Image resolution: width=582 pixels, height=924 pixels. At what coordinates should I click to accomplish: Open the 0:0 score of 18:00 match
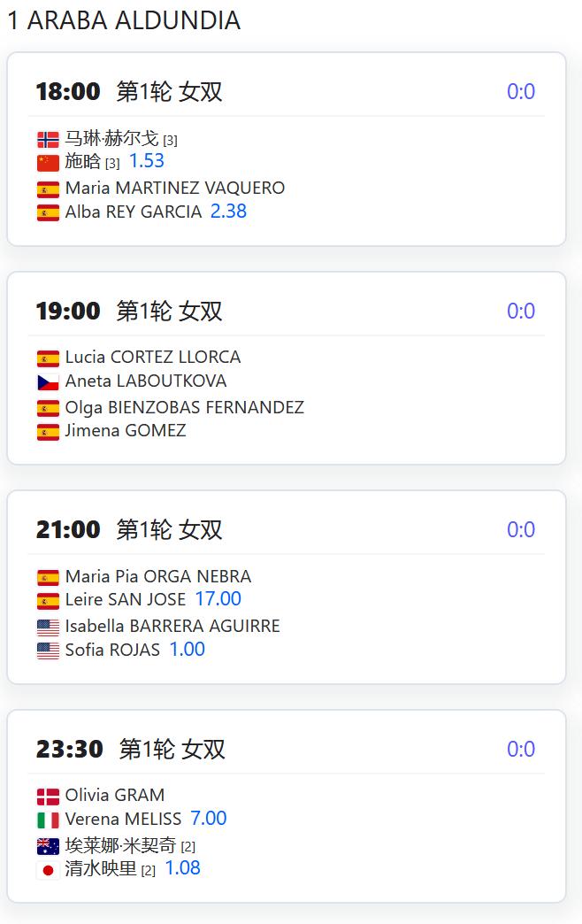[x=521, y=91]
